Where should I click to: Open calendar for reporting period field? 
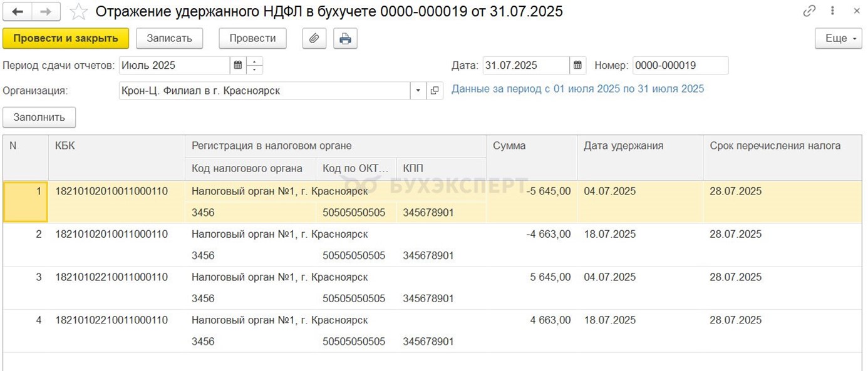(238, 65)
